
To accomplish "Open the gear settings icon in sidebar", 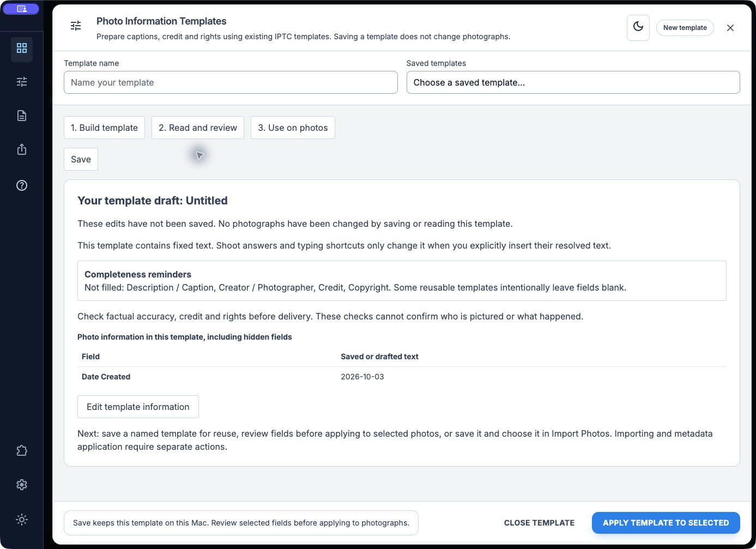I will (x=22, y=485).
